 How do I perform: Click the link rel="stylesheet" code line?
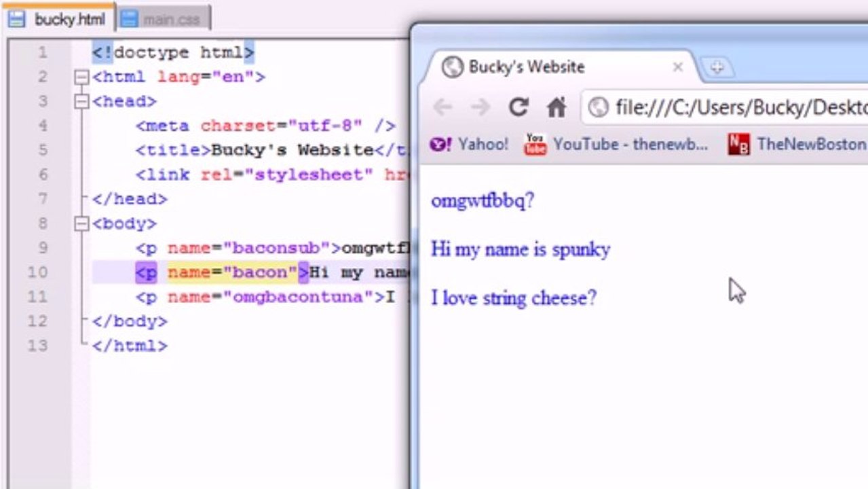[x=272, y=175]
